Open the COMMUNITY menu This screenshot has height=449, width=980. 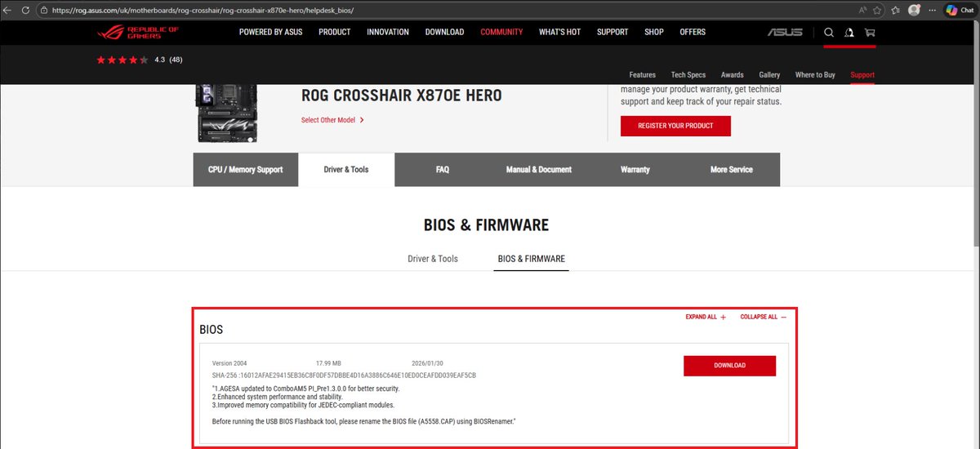pos(501,32)
